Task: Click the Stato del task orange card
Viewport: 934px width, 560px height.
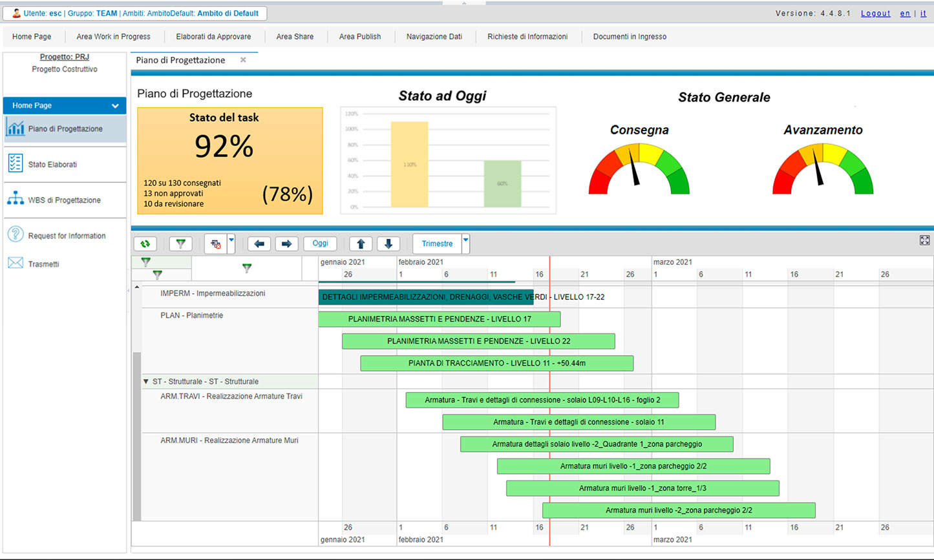Action: pyautogui.click(x=230, y=161)
